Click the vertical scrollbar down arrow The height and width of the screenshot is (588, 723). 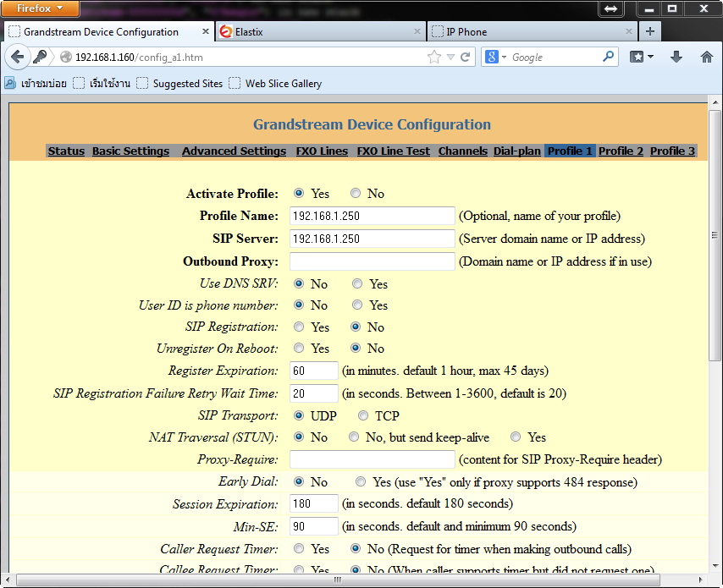tap(715, 565)
